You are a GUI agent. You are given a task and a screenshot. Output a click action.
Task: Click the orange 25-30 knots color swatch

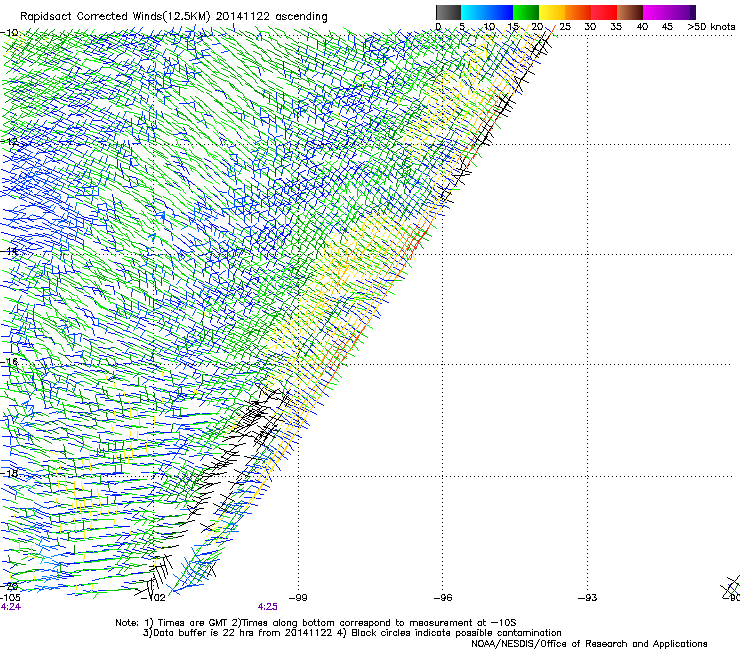(x=578, y=12)
